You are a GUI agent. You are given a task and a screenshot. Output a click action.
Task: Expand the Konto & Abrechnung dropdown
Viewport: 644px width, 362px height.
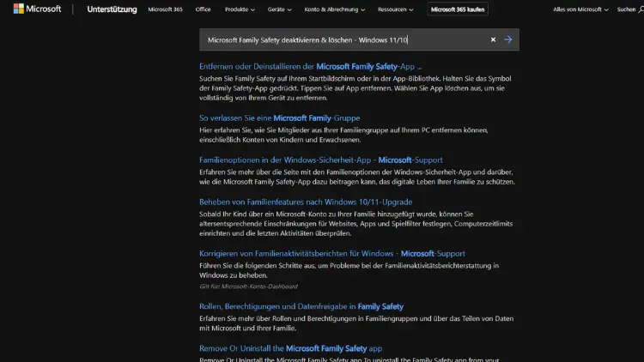pos(334,9)
